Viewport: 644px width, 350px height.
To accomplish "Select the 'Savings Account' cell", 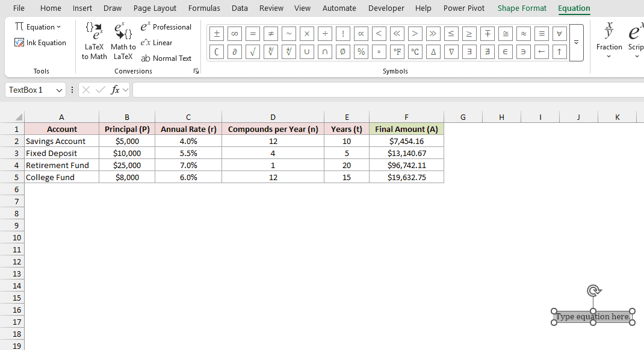I will pyautogui.click(x=61, y=141).
